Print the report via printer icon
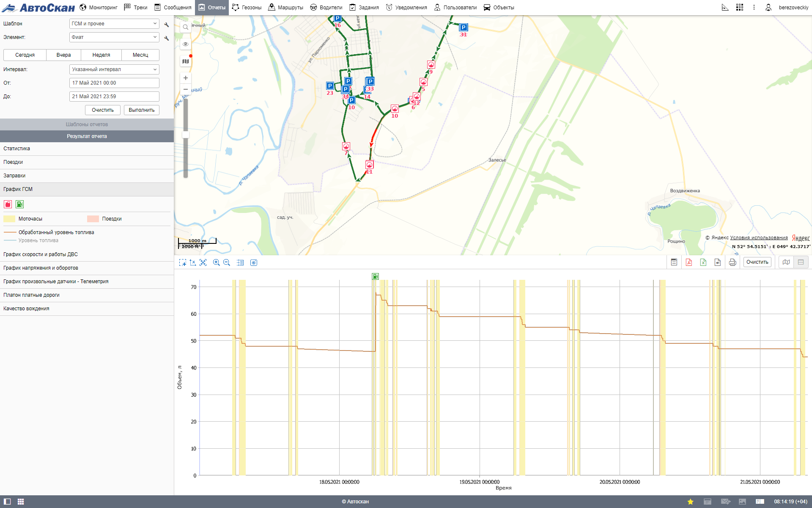This screenshot has width=812, height=508. tap(732, 262)
